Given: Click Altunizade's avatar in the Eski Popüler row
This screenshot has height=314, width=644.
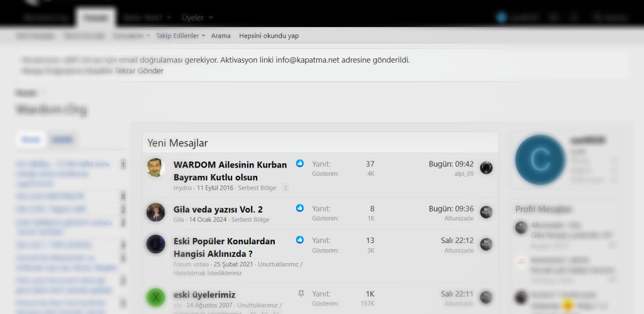Looking at the screenshot, I should tap(486, 244).
